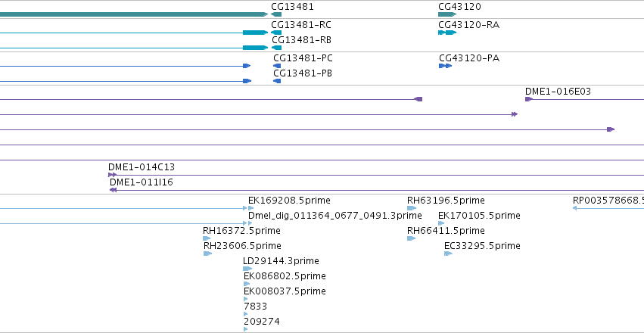Click the CG13481-RC transcript label
The image size is (644, 333).
[x=301, y=25]
